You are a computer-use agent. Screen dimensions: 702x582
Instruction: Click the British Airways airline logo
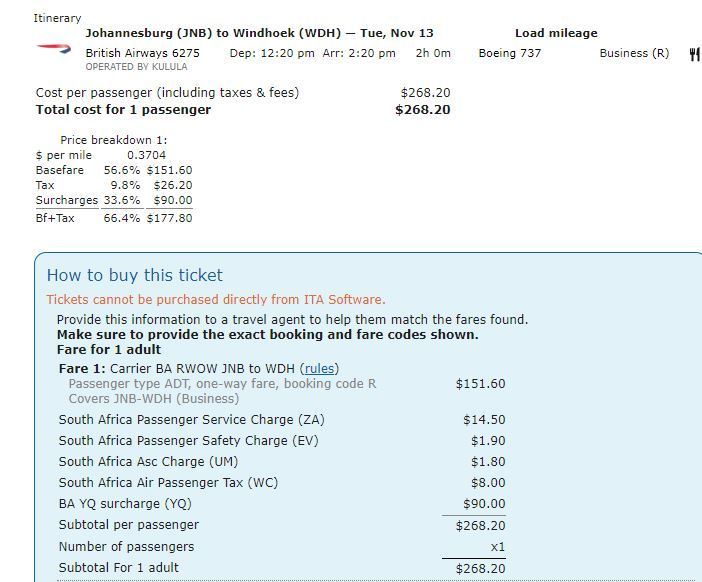54,49
